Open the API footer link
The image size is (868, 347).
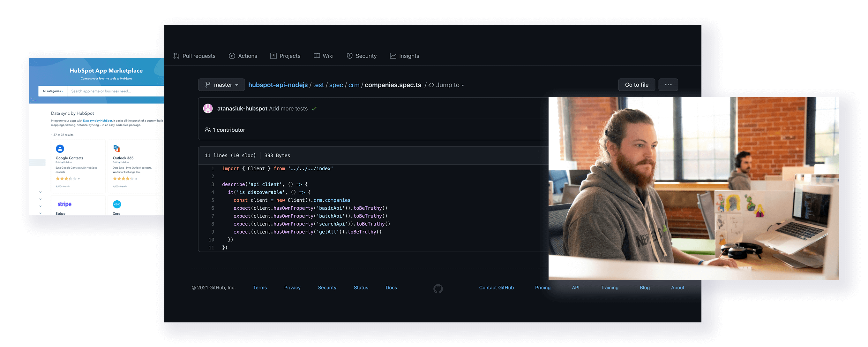[x=575, y=288]
